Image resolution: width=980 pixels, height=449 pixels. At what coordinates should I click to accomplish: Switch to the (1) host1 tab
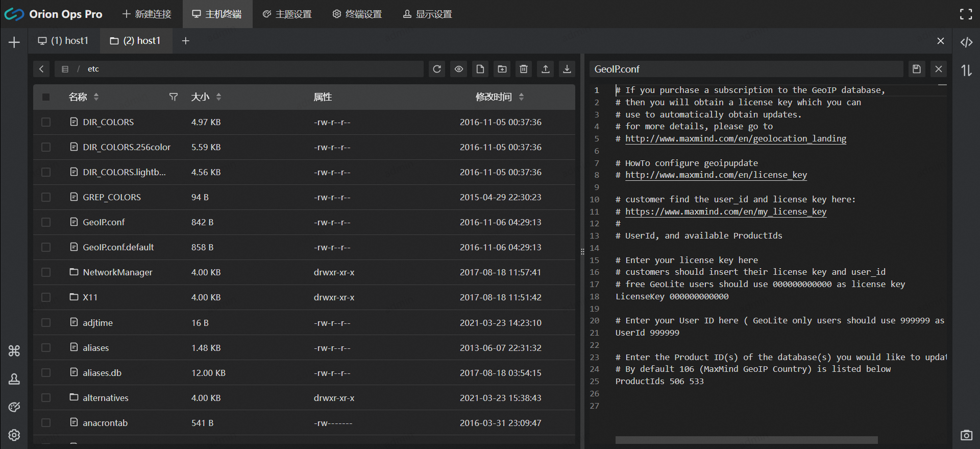64,41
